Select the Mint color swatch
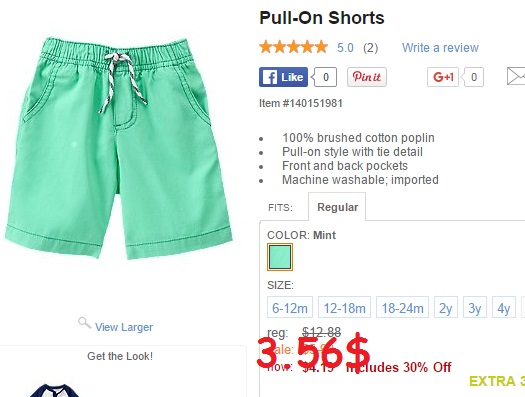 pyautogui.click(x=280, y=257)
